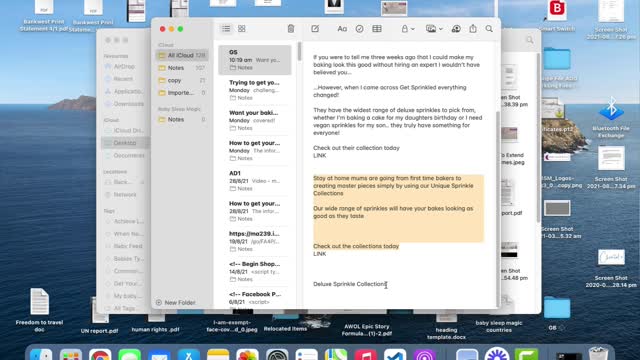
Task: Open Maps from the Dock
Action: coord(336,355)
